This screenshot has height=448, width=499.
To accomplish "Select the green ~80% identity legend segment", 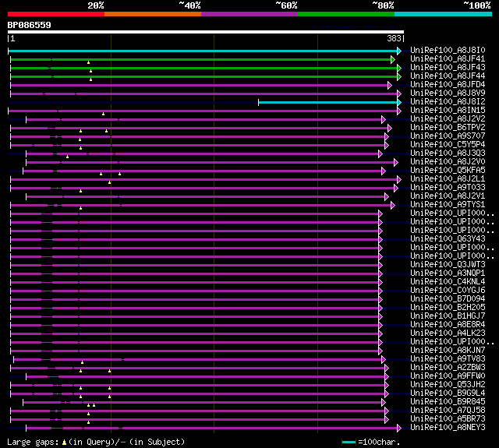I will click(346, 14).
